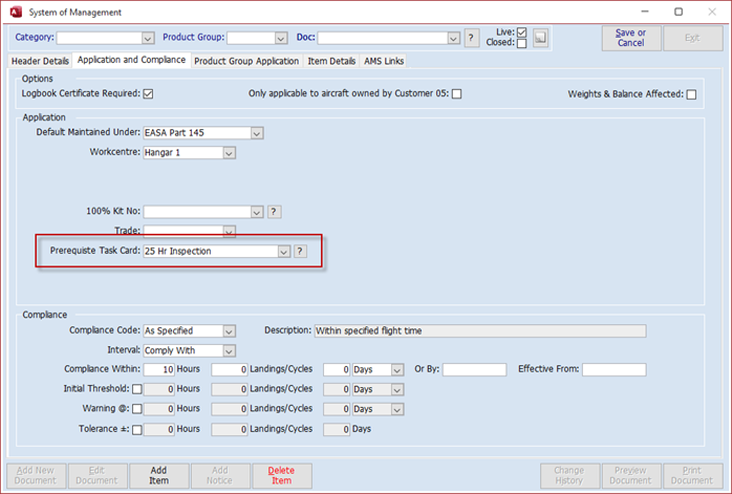Click the Add Item button

pyautogui.click(x=159, y=475)
